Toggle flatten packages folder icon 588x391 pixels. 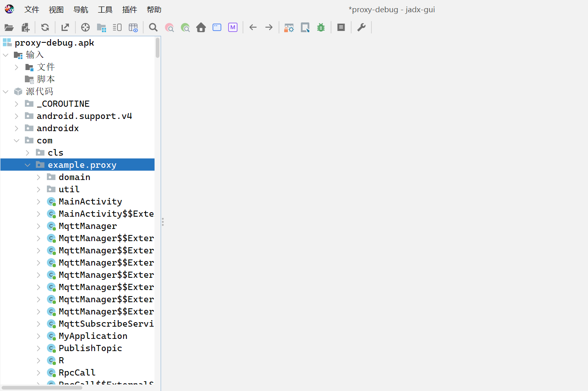pyautogui.click(x=102, y=28)
